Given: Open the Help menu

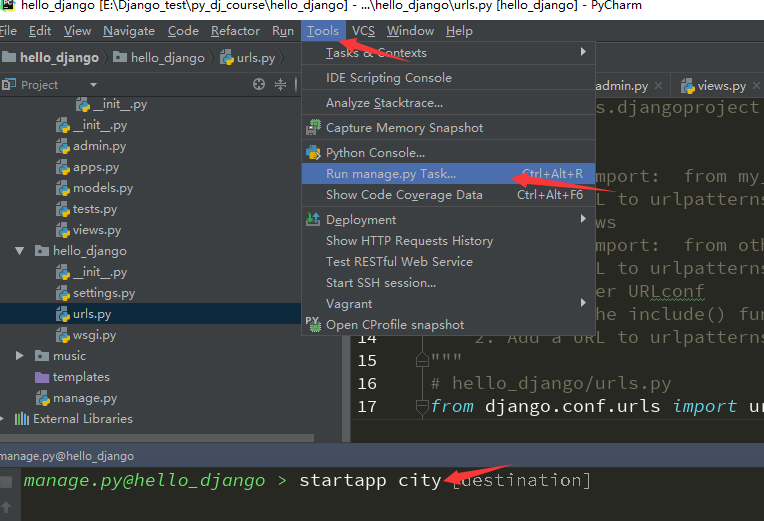Looking at the screenshot, I should 459,31.
